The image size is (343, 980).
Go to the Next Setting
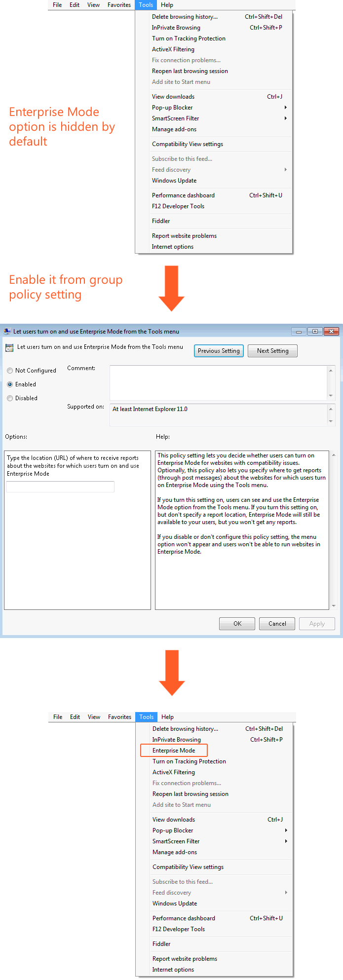click(x=272, y=351)
